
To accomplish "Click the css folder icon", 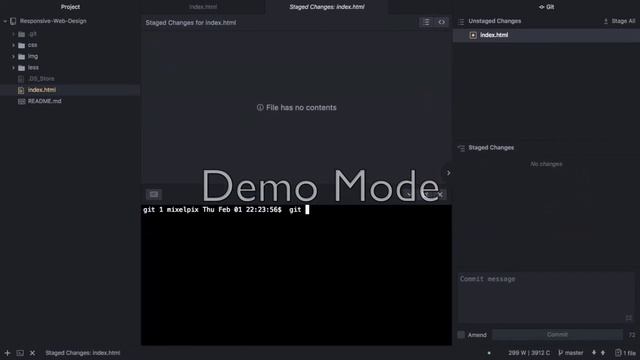I will [x=22, y=45].
